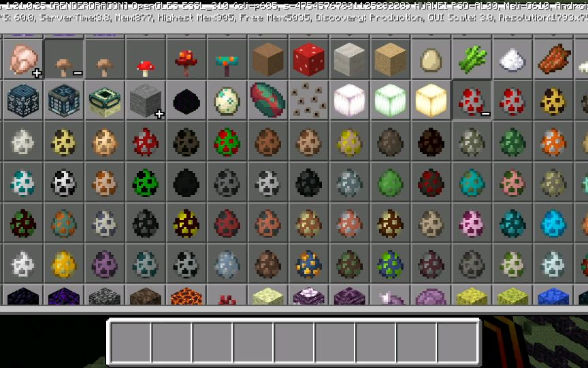The height and width of the screenshot is (368, 588).
Task: Choose the gray-white mushroom stem block
Action: click(x=350, y=59)
